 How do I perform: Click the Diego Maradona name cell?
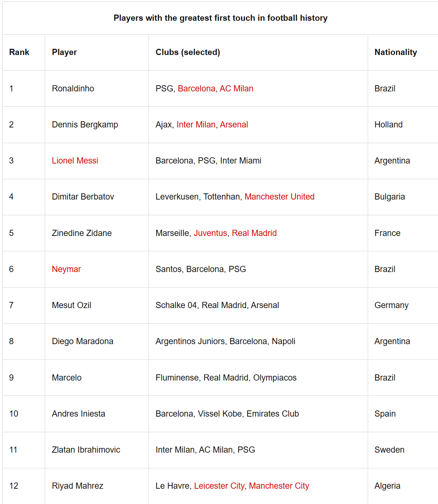point(97,341)
